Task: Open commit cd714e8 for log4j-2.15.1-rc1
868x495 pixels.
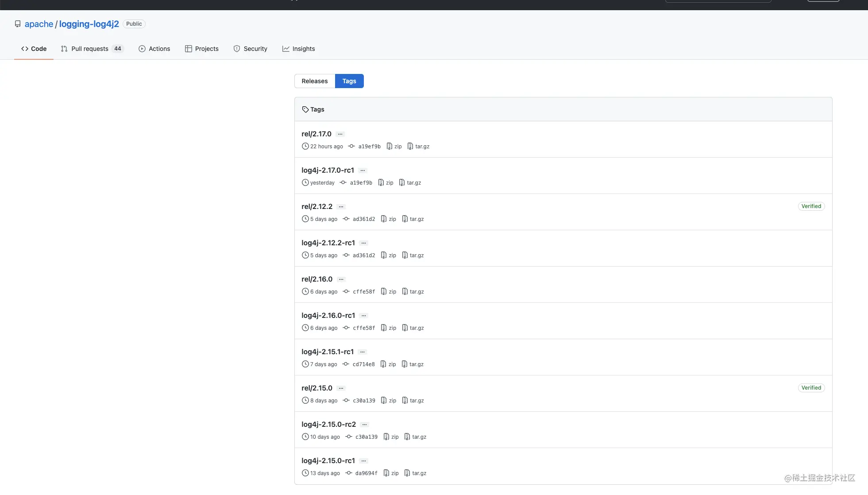Action: point(363,364)
